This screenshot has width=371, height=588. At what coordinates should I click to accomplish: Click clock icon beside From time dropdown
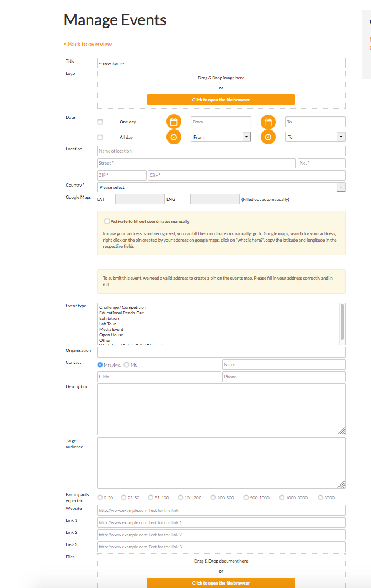coord(174,137)
